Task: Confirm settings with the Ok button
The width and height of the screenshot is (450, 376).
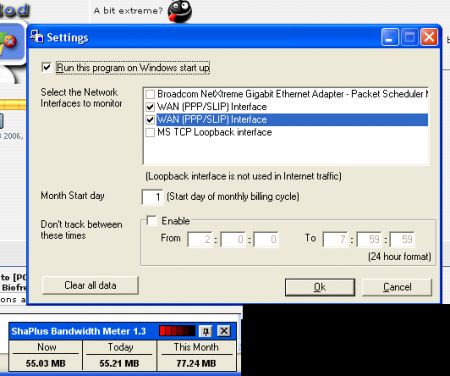Action: (320, 287)
